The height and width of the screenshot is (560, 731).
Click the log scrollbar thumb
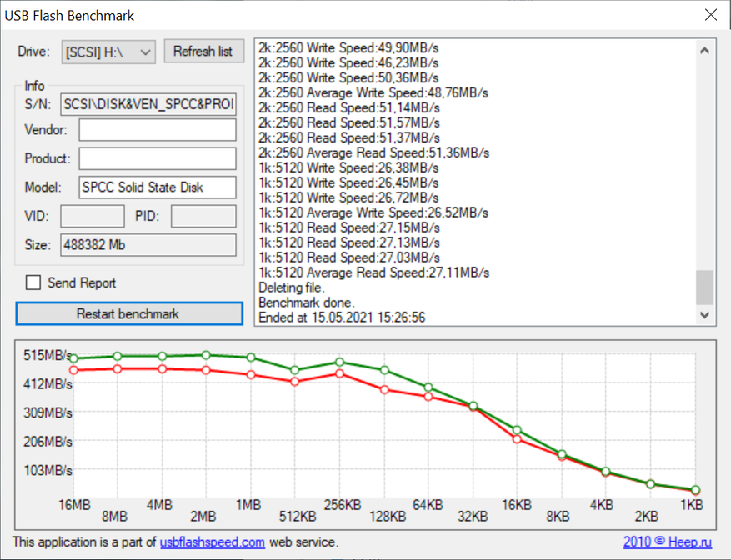point(705,287)
